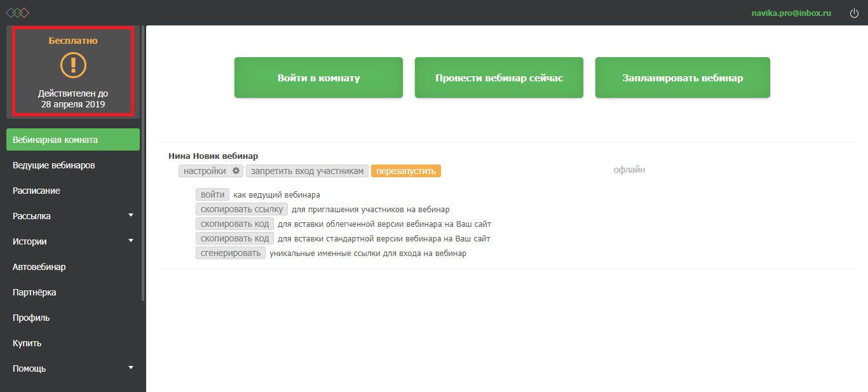Expand the Помощь dropdown arrow
The width and height of the screenshot is (868, 392).
tap(131, 368)
